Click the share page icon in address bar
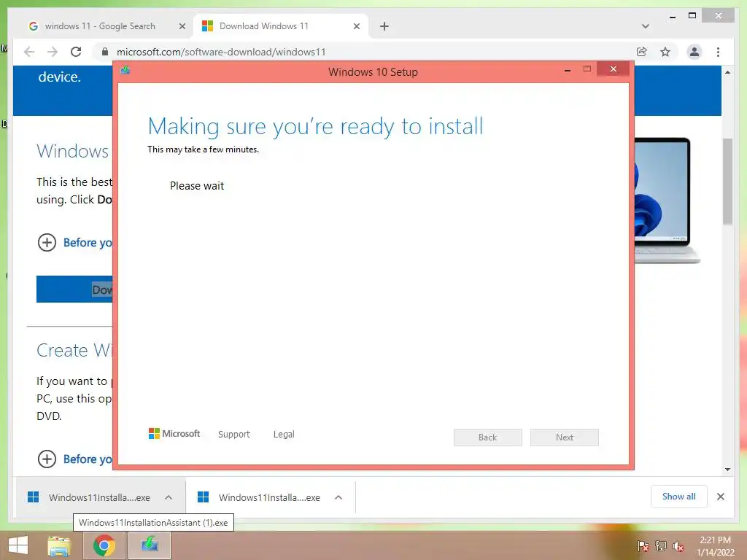This screenshot has height=560, width=747. coord(642,52)
